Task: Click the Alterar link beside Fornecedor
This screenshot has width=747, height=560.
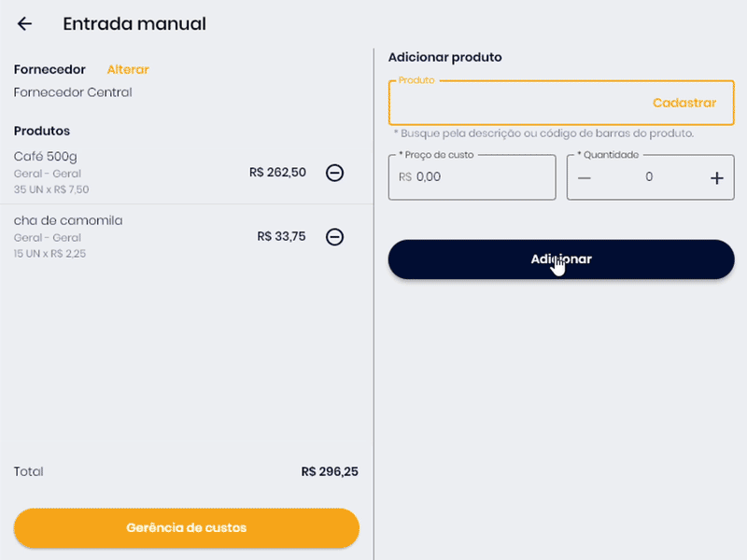Action: (x=128, y=69)
